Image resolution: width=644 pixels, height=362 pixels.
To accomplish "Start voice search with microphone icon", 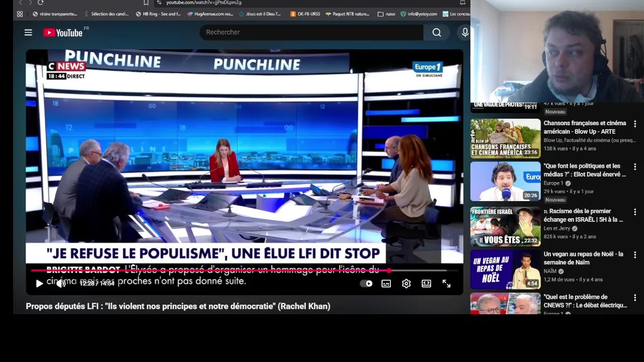I will [465, 32].
